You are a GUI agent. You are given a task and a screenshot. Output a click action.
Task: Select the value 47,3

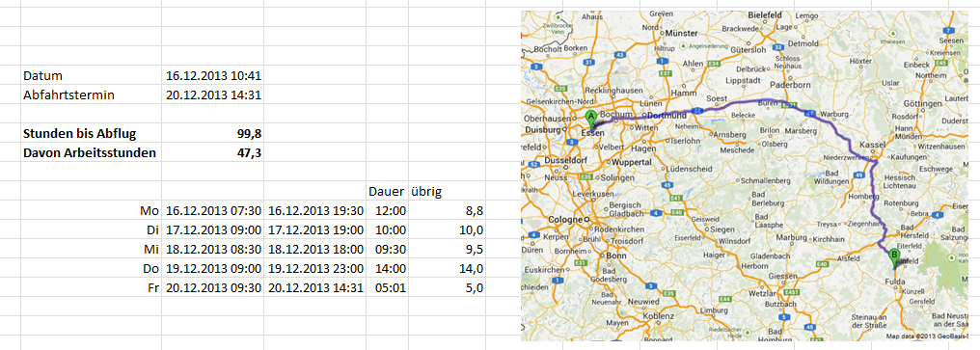click(x=212, y=152)
